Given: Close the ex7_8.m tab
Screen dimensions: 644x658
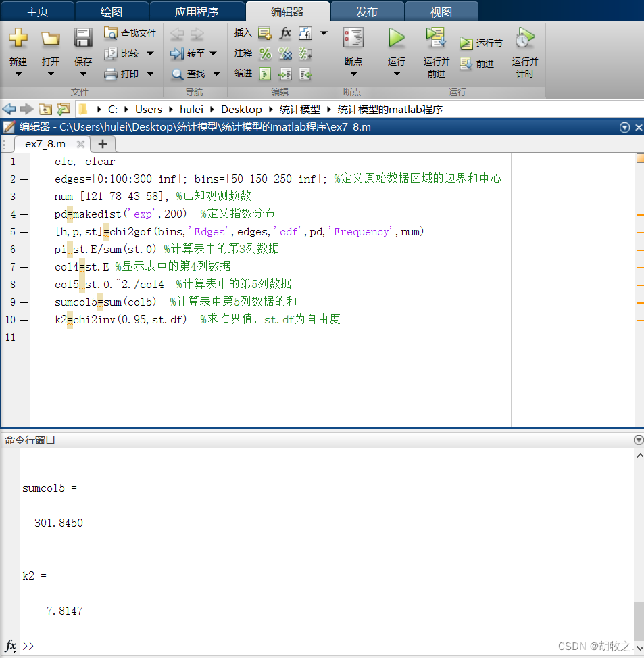Looking at the screenshot, I should (81, 144).
